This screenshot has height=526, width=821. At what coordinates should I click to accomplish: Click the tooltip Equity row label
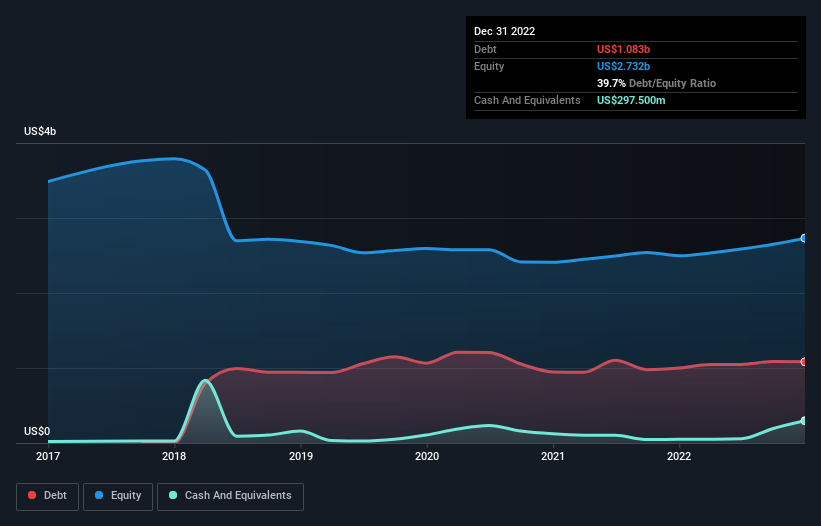point(489,66)
